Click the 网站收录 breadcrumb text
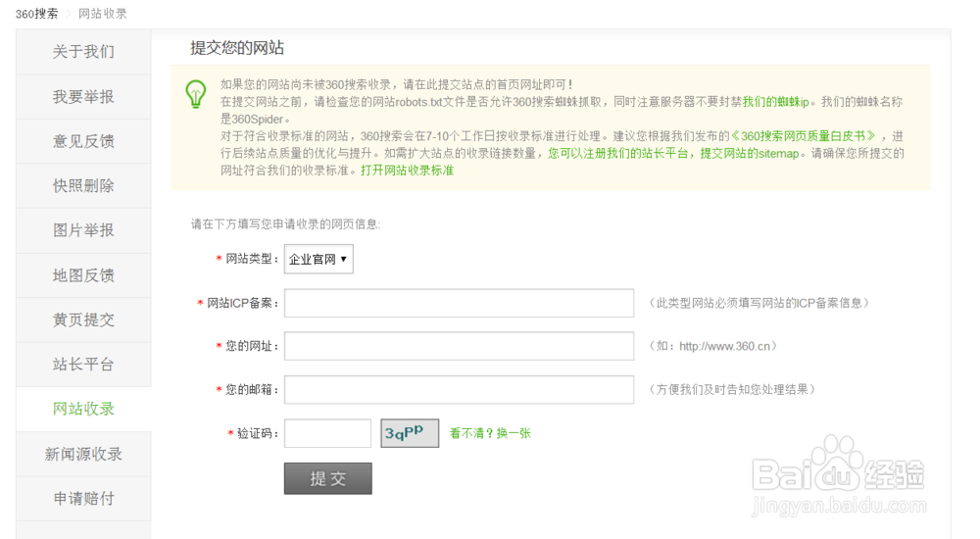 click(x=103, y=14)
